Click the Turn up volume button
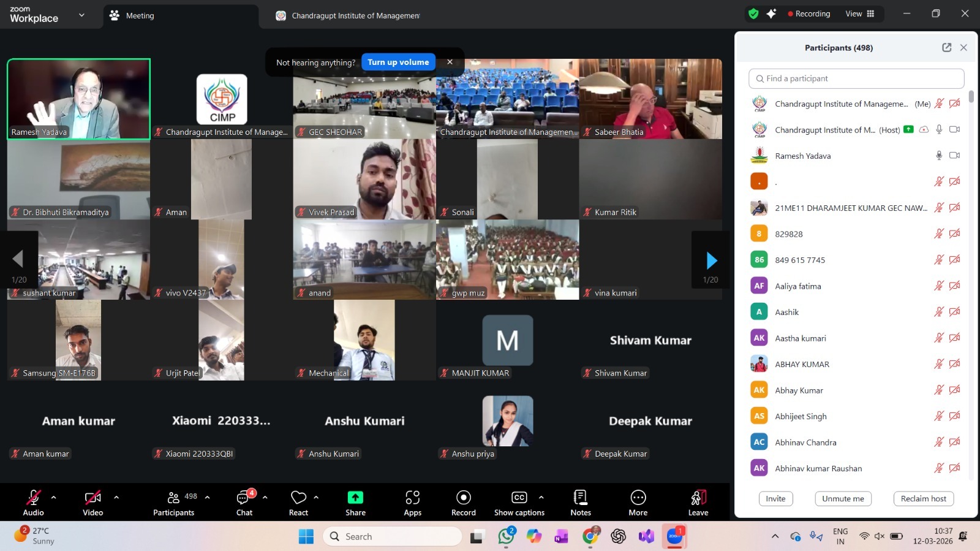Image resolution: width=980 pixels, height=551 pixels. (398, 63)
